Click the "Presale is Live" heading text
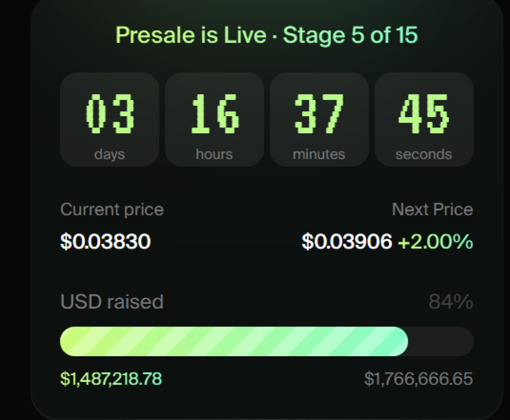 pos(191,35)
